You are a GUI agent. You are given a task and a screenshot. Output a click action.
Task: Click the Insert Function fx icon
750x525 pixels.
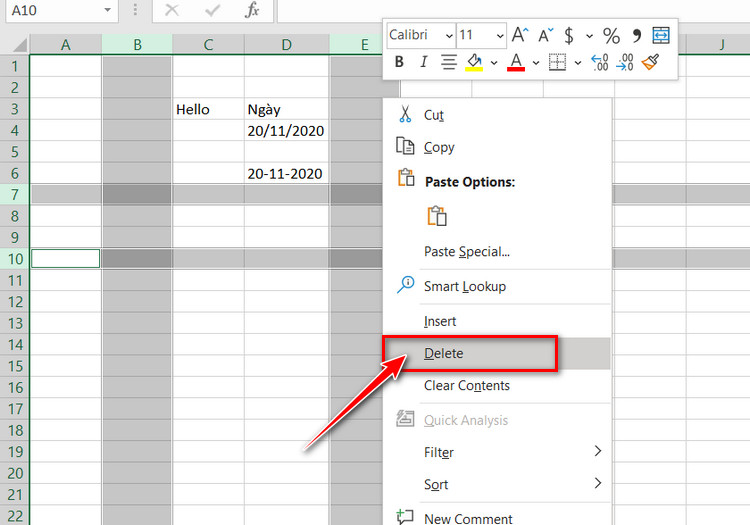252,10
